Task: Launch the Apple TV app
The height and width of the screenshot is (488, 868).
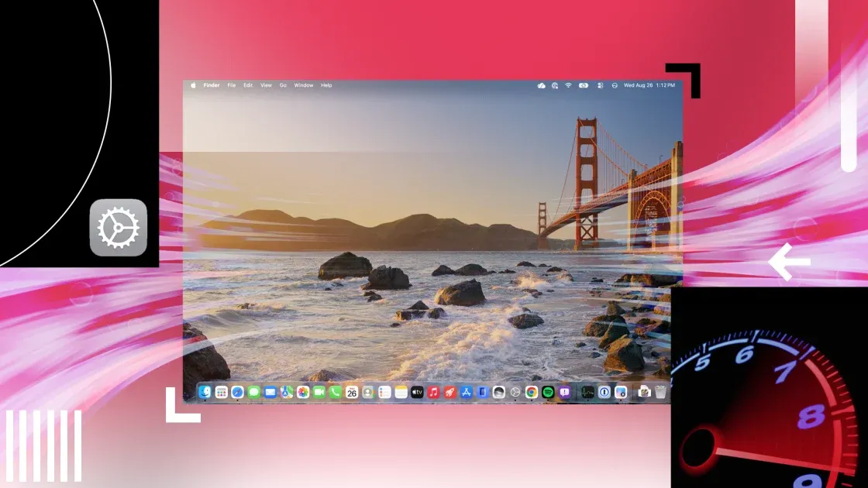Action: (x=417, y=392)
